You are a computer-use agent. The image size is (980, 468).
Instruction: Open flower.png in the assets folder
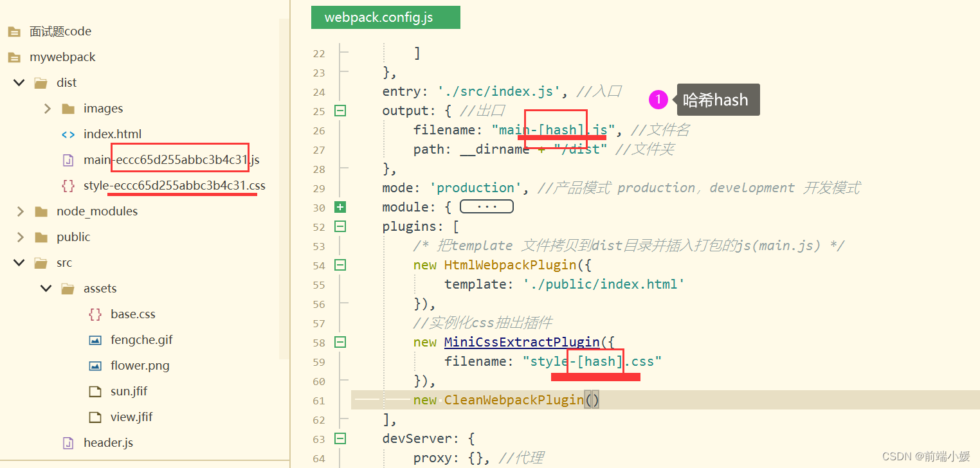(140, 366)
